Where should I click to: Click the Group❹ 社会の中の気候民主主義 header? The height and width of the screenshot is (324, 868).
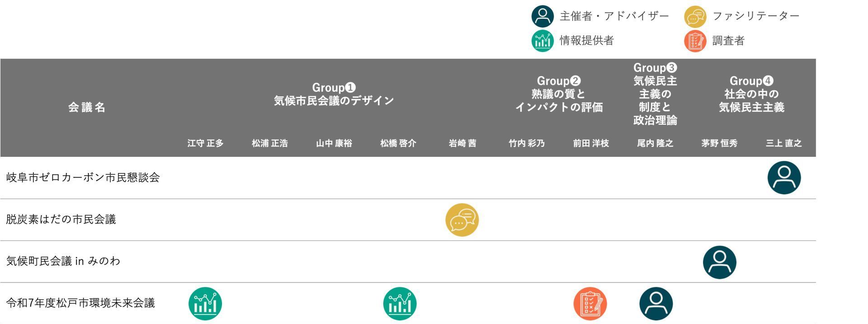pyautogui.click(x=751, y=94)
